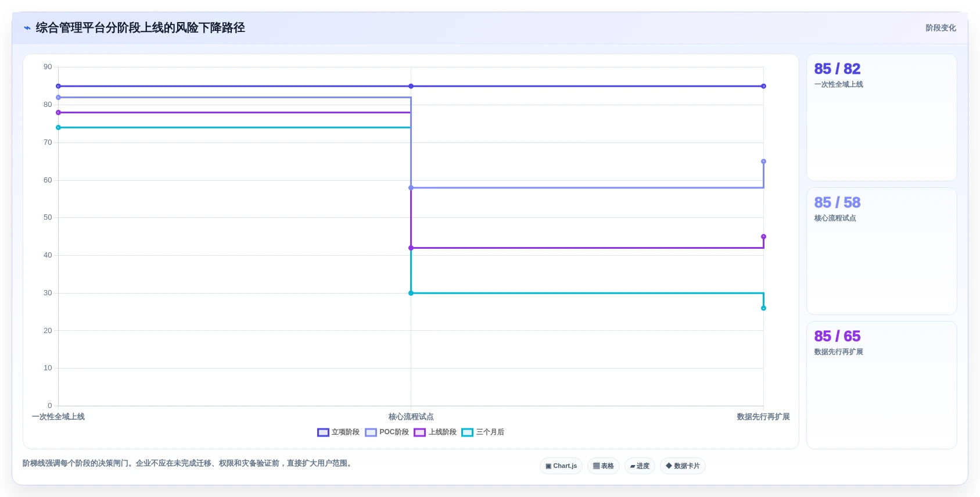Click the 核心流程试点 x-axis label
980x497 pixels.
coord(411,417)
